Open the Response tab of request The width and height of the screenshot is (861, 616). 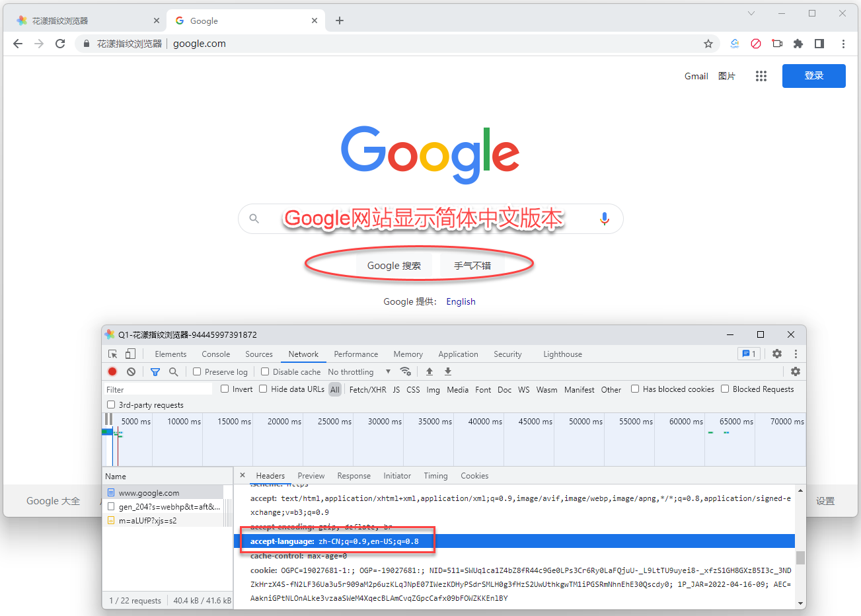(354, 476)
